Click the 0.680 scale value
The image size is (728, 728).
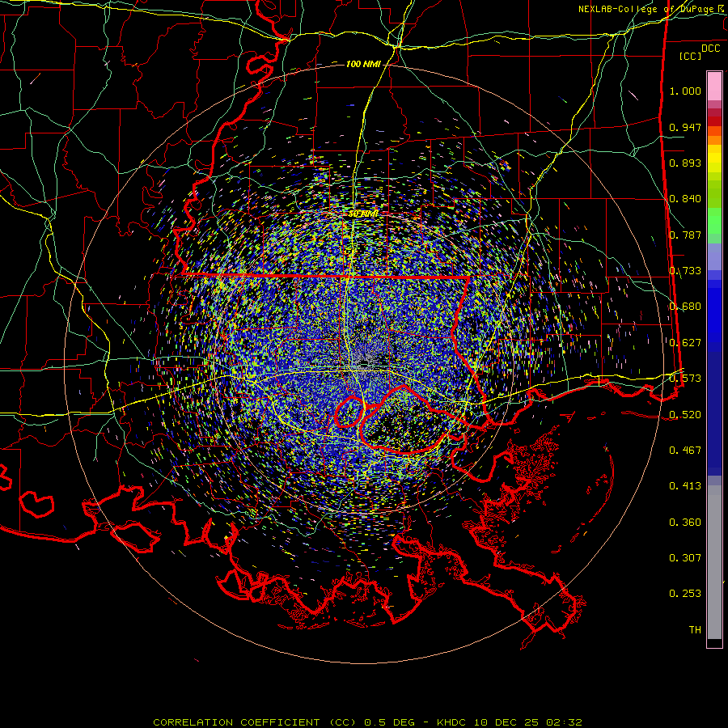pyautogui.click(x=685, y=307)
